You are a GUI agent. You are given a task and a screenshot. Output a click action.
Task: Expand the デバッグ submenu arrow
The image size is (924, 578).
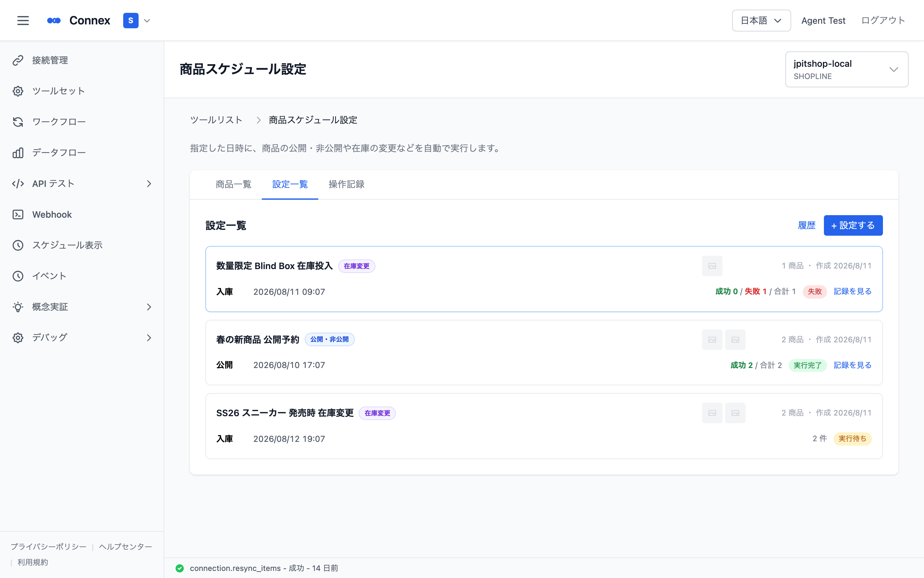(149, 338)
